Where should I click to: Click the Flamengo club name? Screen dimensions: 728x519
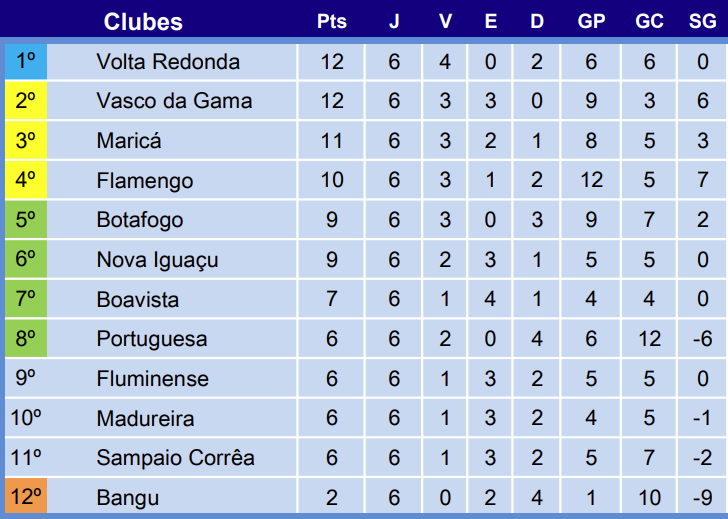point(145,181)
